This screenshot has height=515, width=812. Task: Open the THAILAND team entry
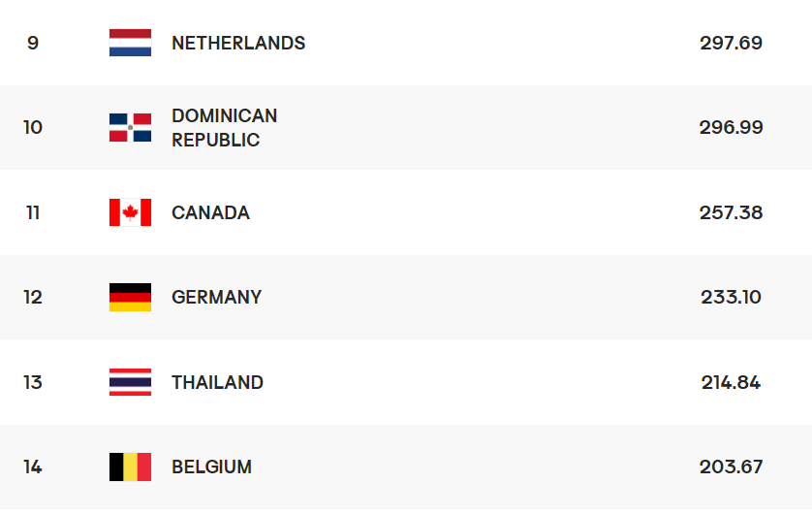click(217, 382)
